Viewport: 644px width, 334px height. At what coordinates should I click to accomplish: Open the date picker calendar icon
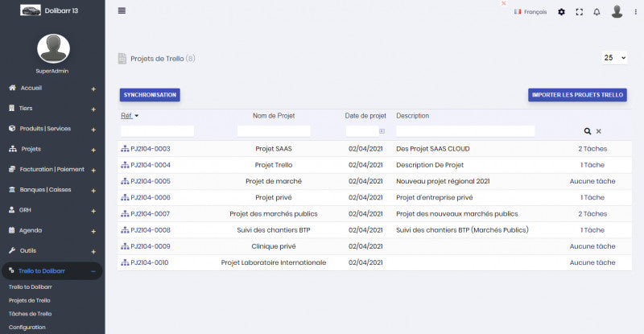pos(382,131)
